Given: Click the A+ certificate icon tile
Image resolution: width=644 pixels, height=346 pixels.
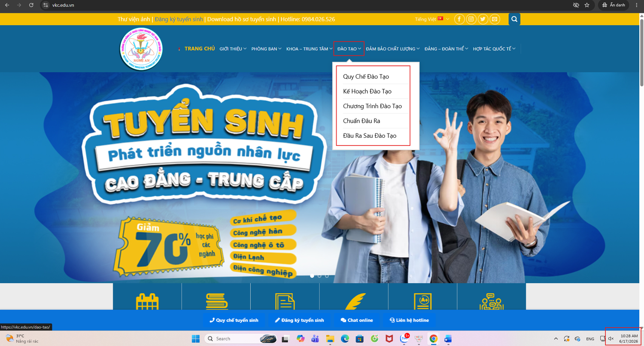Looking at the screenshot, I should tap(423, 301).
